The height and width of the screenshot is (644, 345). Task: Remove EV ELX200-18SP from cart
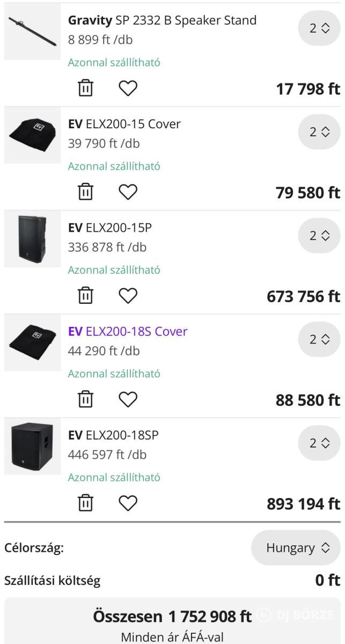click(86, 503)
